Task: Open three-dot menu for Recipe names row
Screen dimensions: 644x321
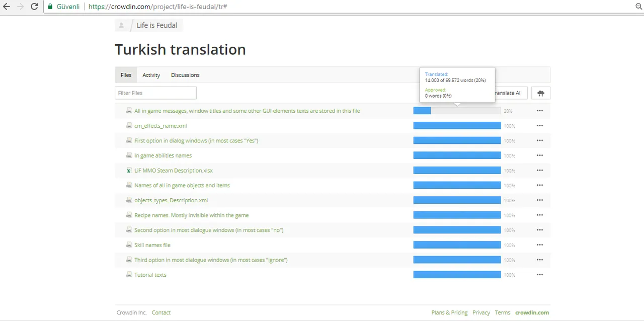Action: [x=540, y=215]
